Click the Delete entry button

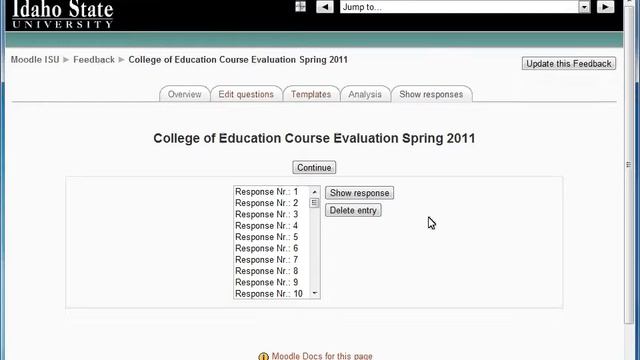(x=353, y=211)
